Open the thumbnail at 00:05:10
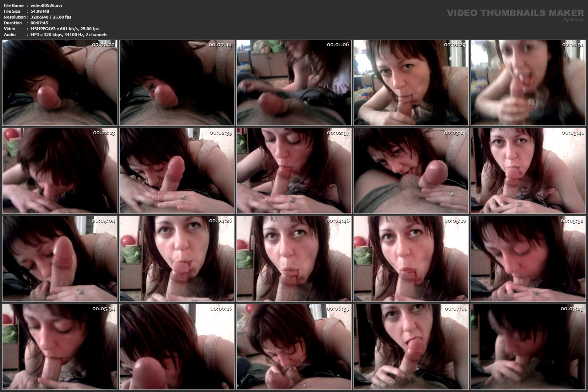This screenshot has height=392, width=588. [x=411, y=259]
